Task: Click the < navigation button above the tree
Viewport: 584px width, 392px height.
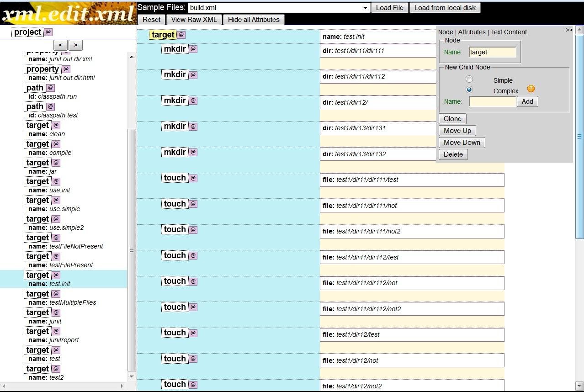Action: click(x=60, y=45)
